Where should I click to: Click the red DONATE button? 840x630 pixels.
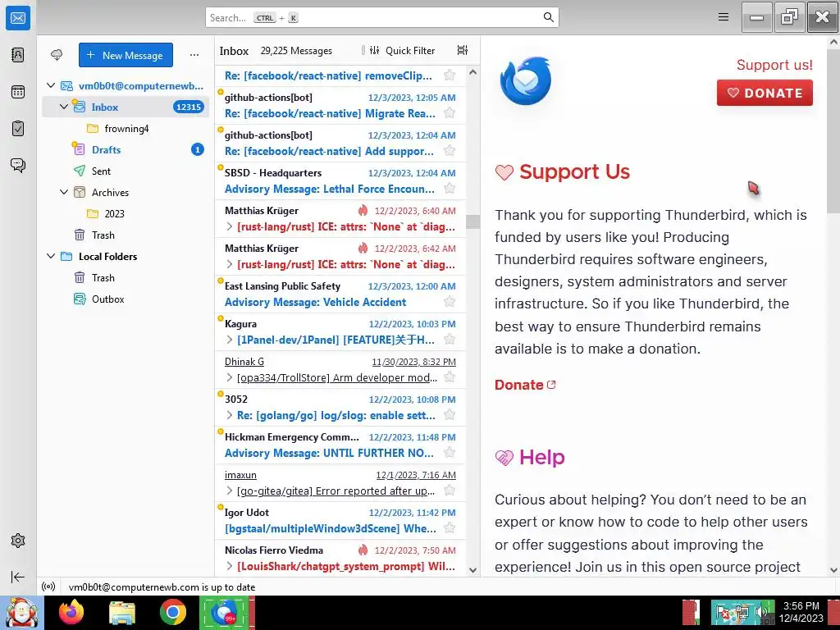(765, 93)
